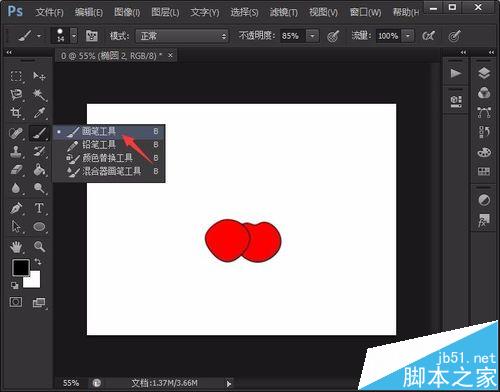Select the Type tool
Screen dimensions: 500x392
click(x=39, y=208)
